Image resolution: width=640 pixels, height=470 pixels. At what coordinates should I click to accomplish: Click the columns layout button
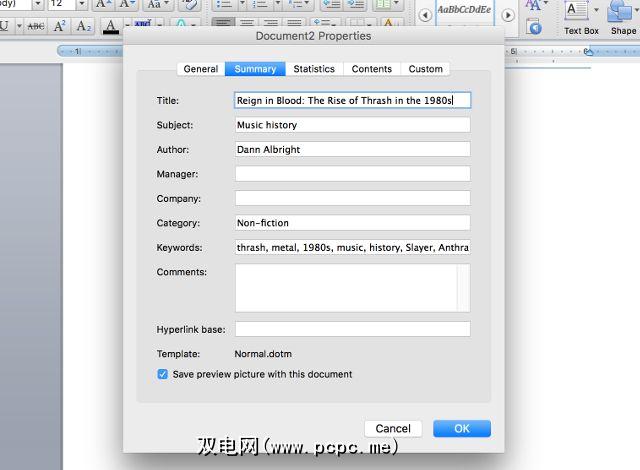coord(382,4)
